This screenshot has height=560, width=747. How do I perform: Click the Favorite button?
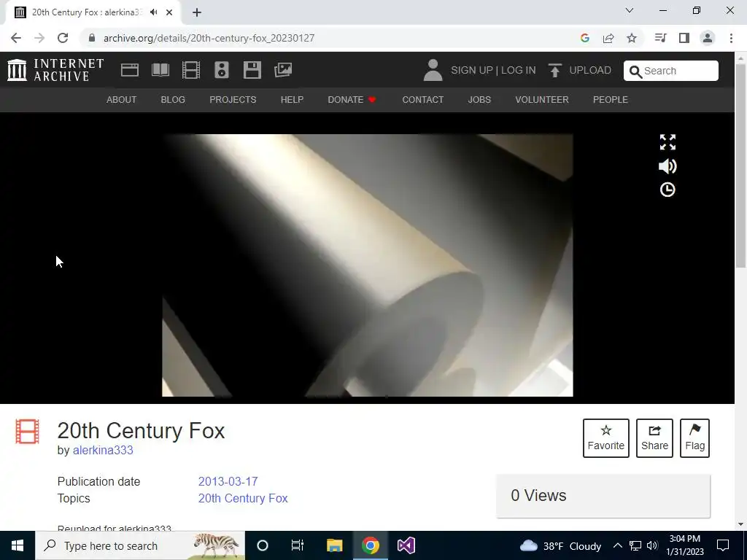coord(606,438)
